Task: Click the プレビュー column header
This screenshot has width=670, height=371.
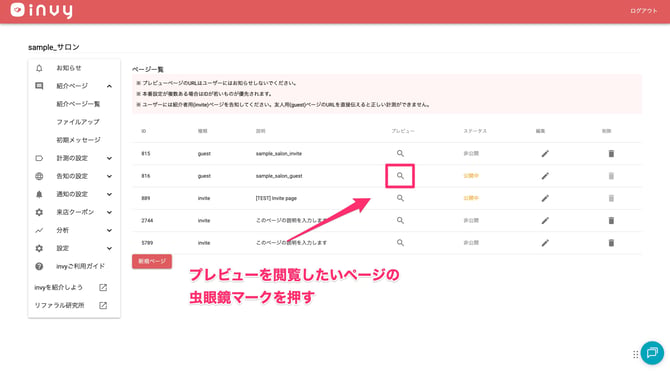Action: (x=403, y=131)
